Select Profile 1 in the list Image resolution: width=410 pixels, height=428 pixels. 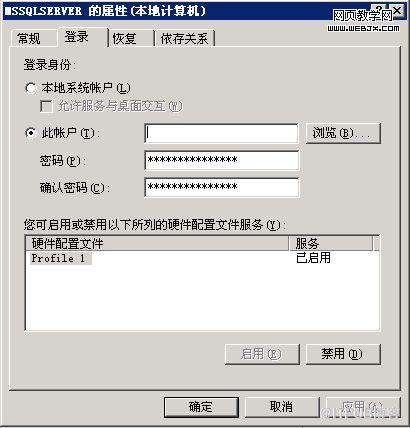point(58,258)
